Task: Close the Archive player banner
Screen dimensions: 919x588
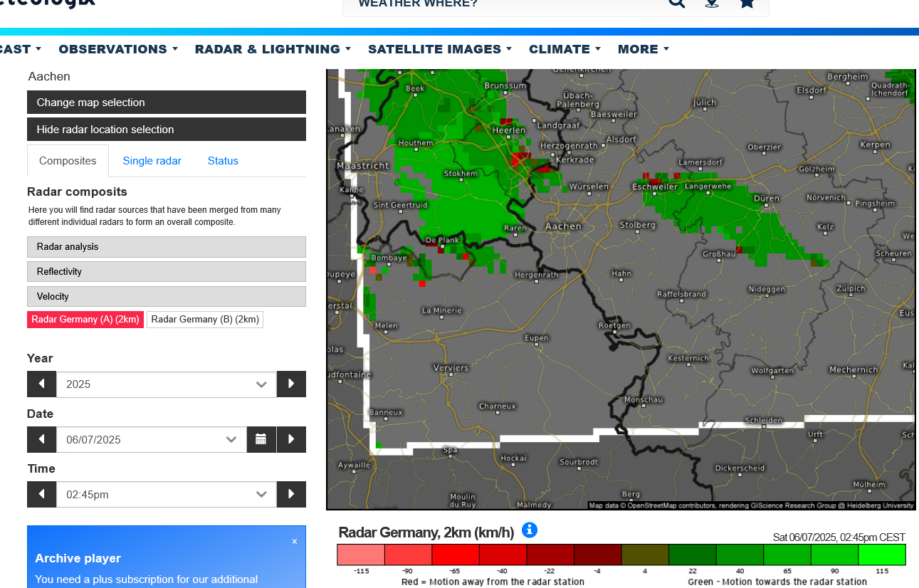Action: pos(295,542)
